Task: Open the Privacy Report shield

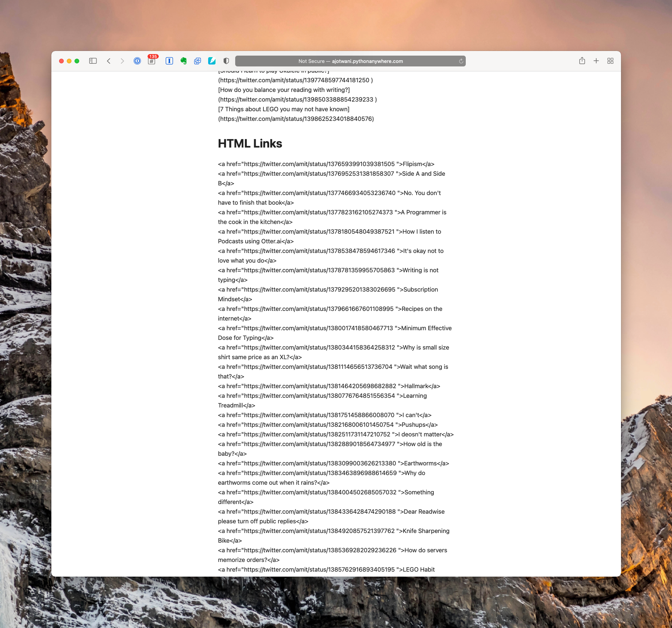Action: [226, 61]
